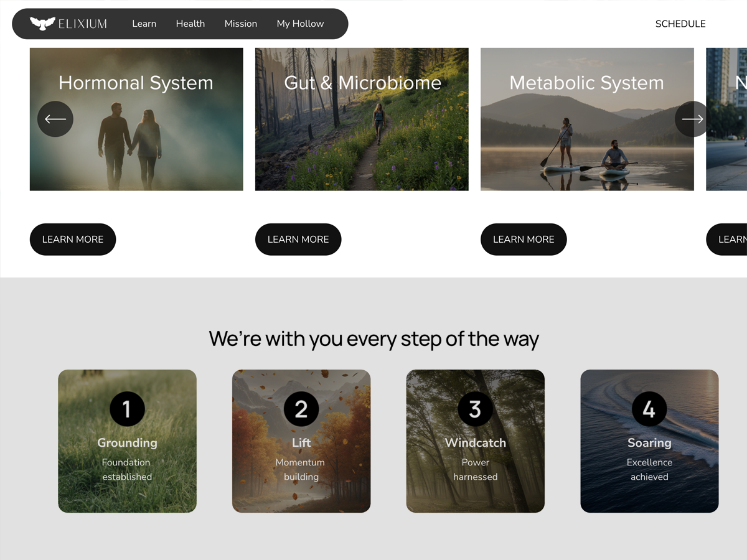Go to previous carousel slide arrow

coord(55,119)
